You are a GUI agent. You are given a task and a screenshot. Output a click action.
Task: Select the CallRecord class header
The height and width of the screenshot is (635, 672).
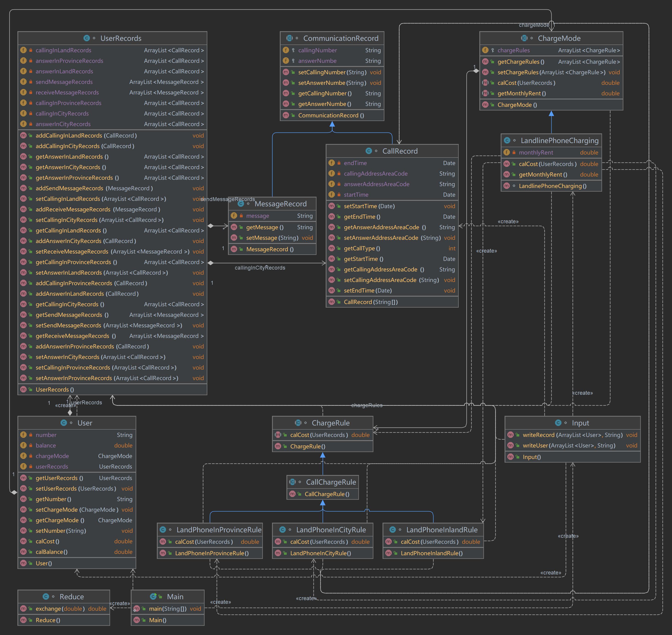click(x=392, y=151)
